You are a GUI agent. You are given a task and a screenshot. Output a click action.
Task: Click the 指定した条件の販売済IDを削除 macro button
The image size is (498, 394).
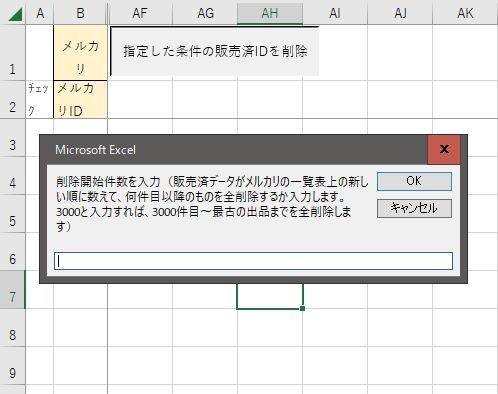[215, 51]
